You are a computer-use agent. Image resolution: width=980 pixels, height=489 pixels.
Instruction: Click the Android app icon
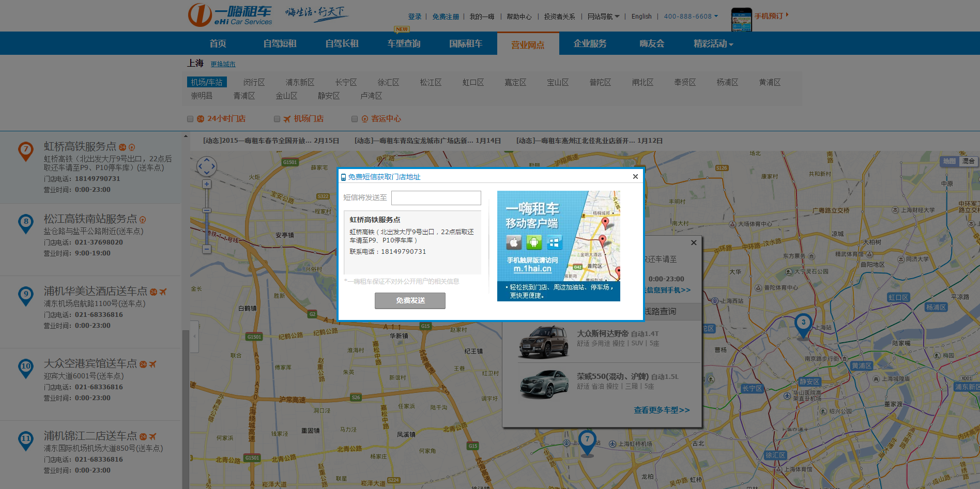coord(534,242)
